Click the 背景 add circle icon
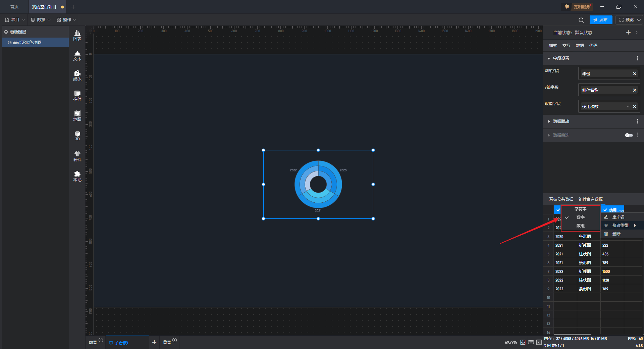Viewport: 644px width, 349px height. coord(175,340)
